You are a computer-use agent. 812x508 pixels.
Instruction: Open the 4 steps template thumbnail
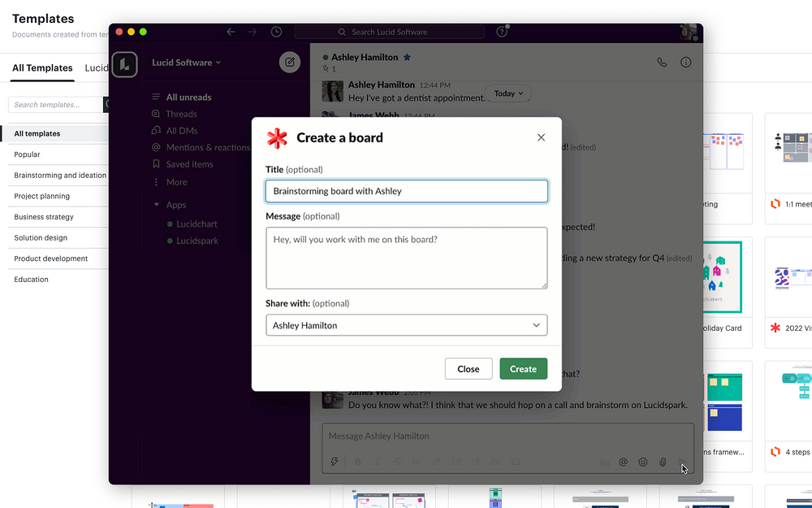[x=788, y=401]
